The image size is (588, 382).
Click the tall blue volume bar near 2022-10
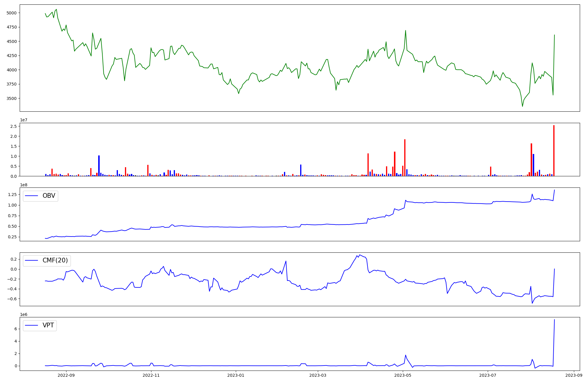99,166
